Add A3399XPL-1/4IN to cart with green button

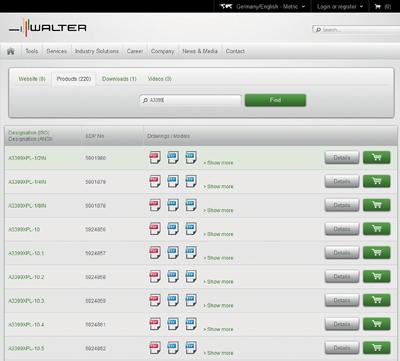[377, 181]
